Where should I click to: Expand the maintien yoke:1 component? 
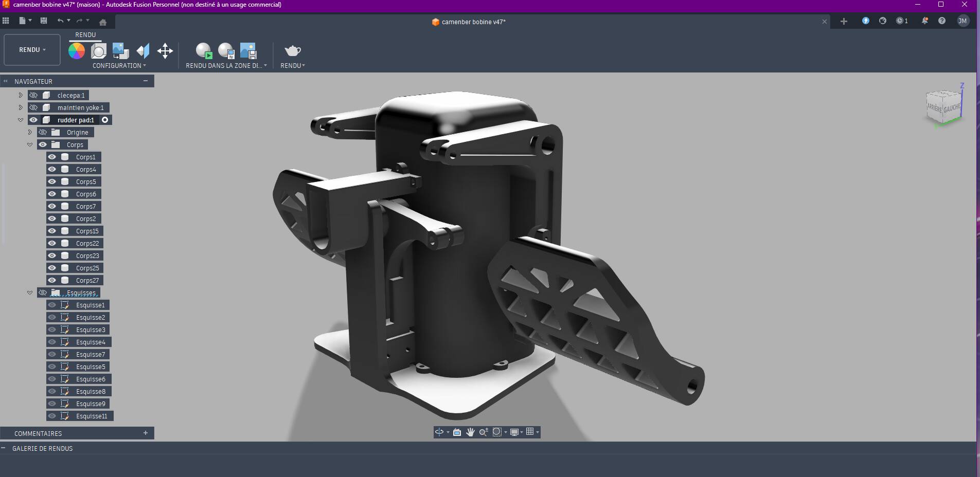[x=21, y=107]
